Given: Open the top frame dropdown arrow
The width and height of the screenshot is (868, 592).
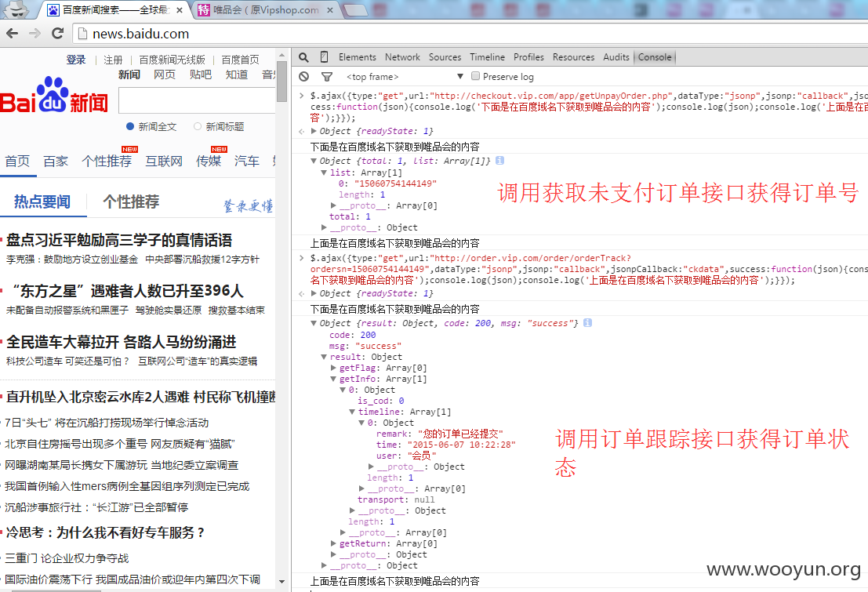Looking at the screenshot, I should (x=459, y=76).
